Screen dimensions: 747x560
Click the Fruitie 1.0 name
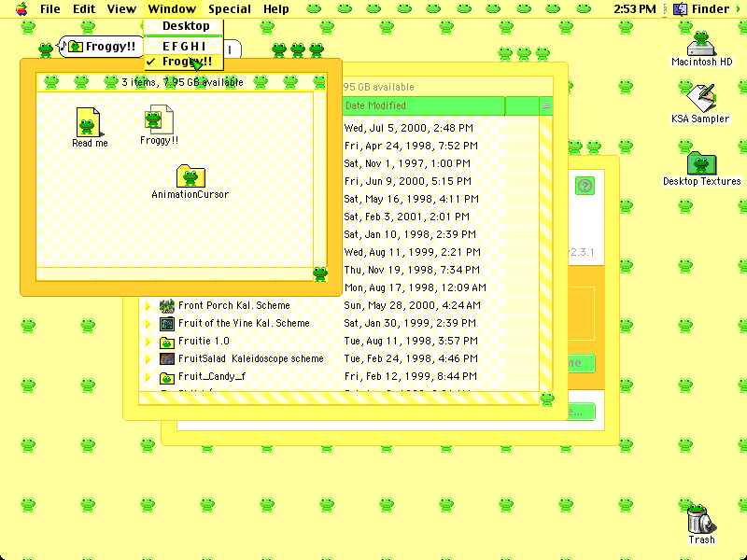[204, 341]
